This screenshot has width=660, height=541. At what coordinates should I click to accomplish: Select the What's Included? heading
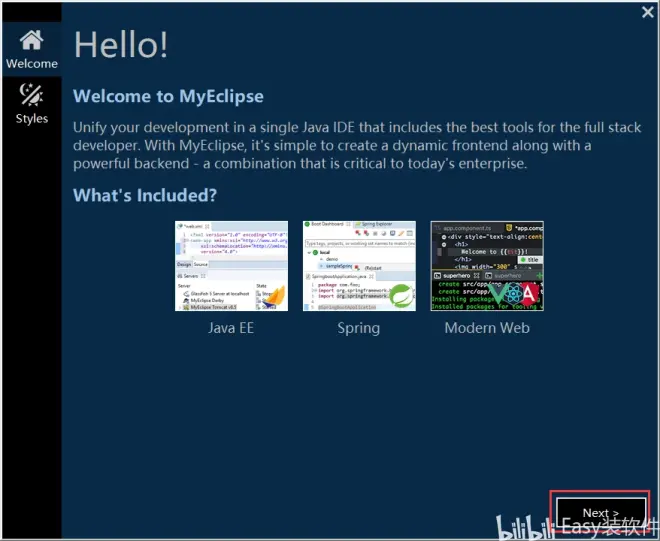[145, 195]
